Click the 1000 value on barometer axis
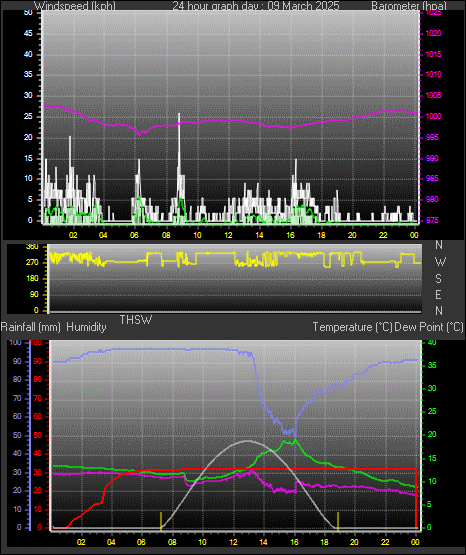The height and width of the screenshot is (555, 466). coord(433,116)
